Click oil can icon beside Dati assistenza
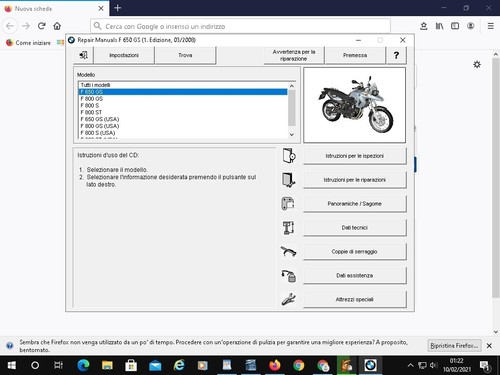This screenshot has width=500, height=375. [x=289, y=276]
